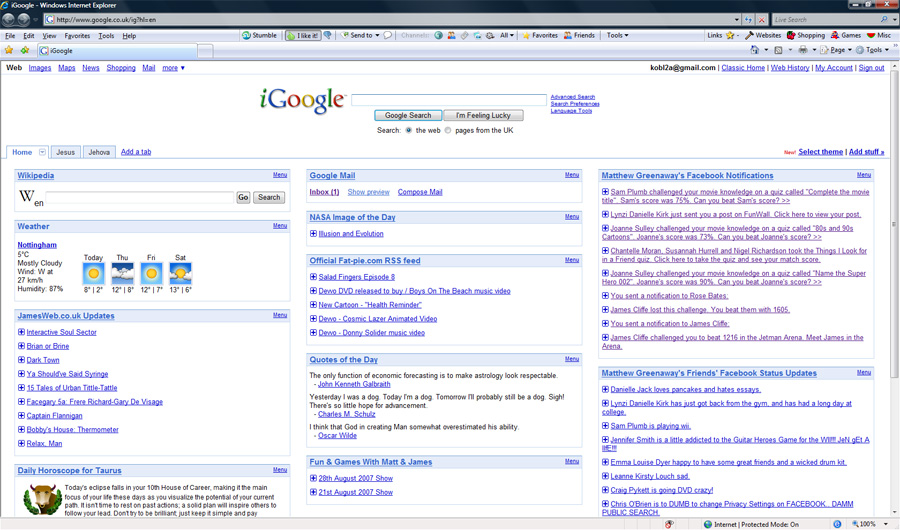Click the Wikipedia search input field

[139, 198]
